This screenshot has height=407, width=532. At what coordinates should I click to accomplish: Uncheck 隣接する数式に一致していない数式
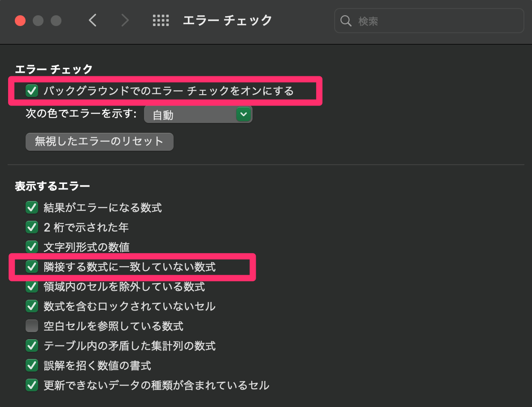pyautogui.click(x=32, y=267)
